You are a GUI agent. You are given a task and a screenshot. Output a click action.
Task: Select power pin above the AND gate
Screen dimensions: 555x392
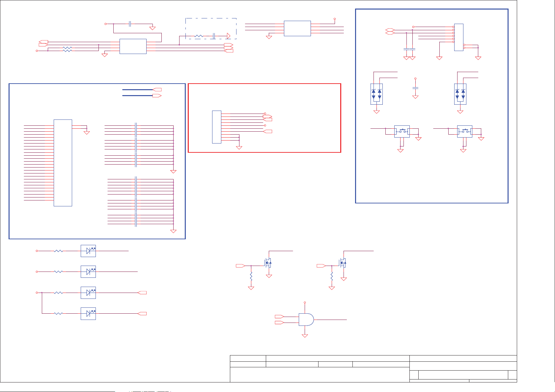[x=305, y=302]
